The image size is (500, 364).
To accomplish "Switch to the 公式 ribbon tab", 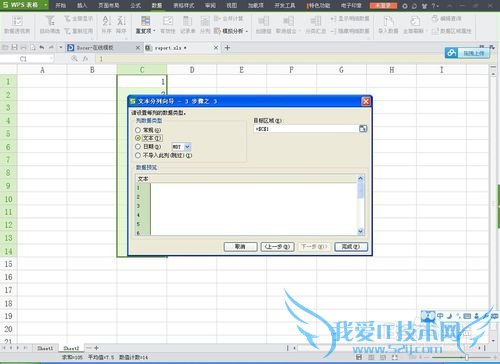I will 135,6.
